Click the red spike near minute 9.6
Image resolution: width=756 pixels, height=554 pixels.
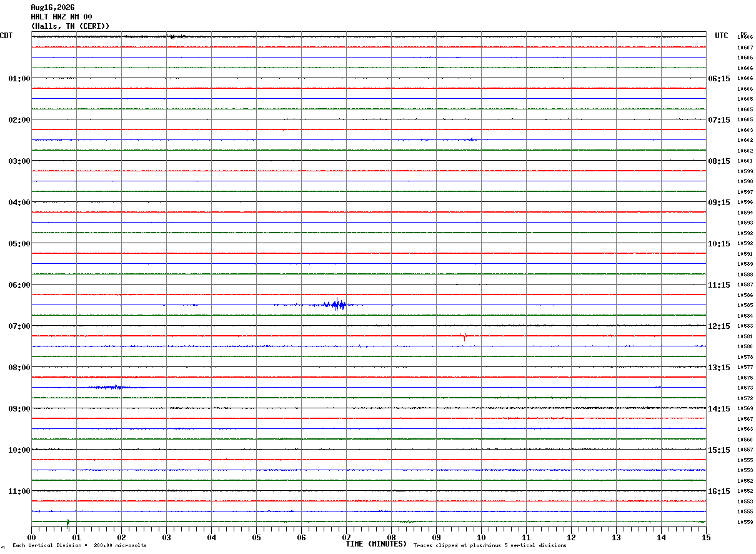click(463, 336)
